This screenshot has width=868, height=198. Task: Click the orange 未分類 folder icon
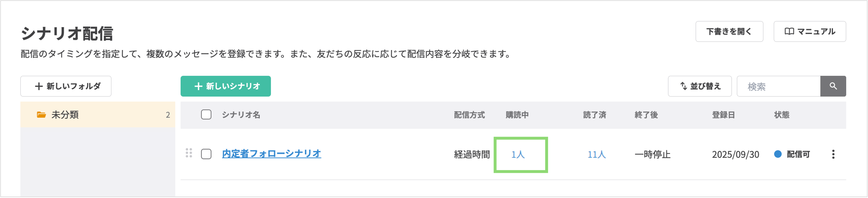[x=41, y=115]
